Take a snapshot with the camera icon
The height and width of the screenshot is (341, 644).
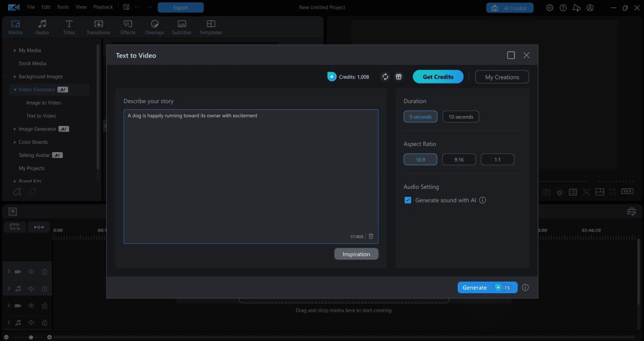[x=546, y=191]
